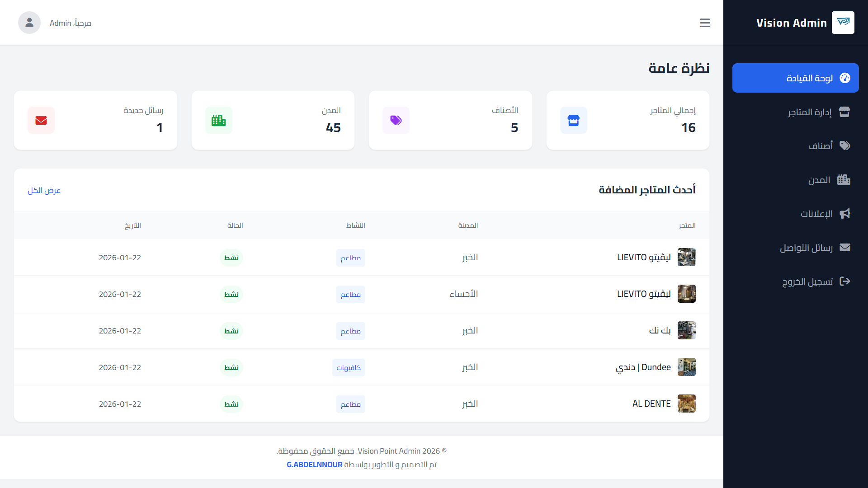
Task: Click the purple tags icon in categories card
Action: (396, 120)
